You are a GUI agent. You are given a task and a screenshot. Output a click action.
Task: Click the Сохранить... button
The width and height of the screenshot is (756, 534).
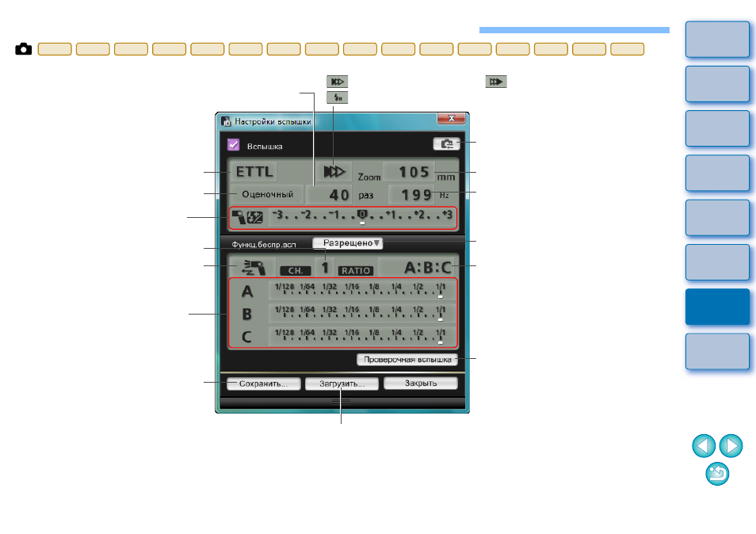coord(264,383)
